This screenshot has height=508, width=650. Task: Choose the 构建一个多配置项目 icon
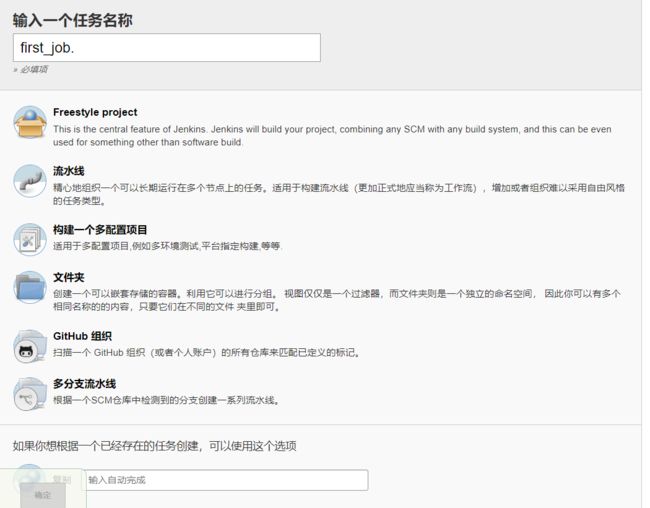30,239
